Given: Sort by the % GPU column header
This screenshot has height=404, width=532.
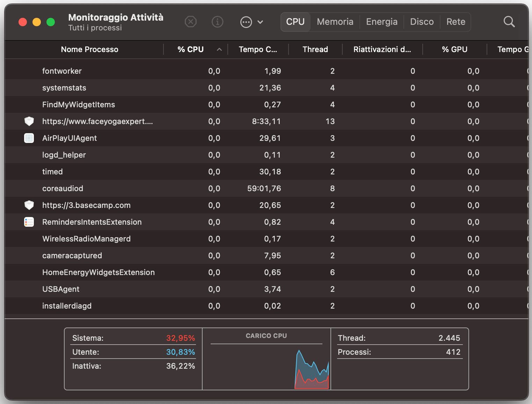Looking at the screenshot, I should click(x=454, y=49).
